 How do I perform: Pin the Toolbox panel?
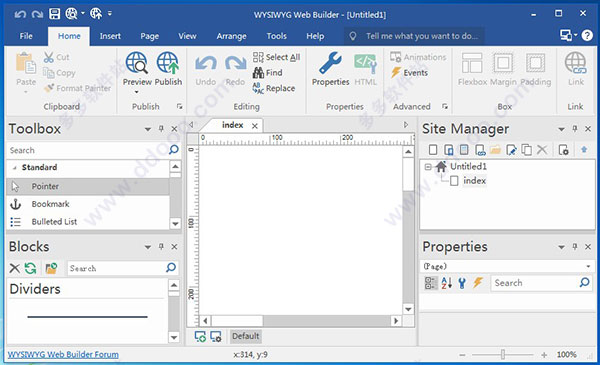(x=161, y=129)
